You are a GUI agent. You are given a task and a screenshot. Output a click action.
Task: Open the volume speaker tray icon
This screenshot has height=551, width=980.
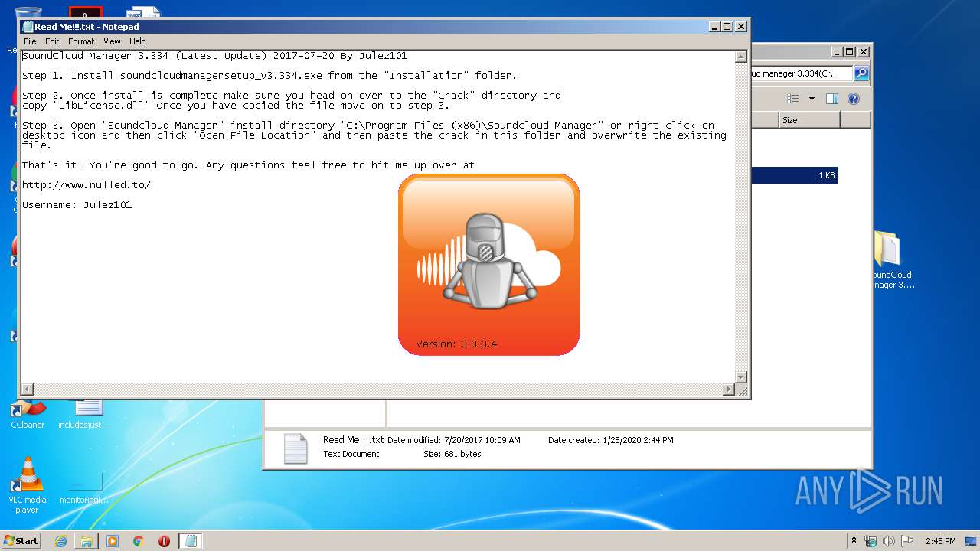pos(889,541)
